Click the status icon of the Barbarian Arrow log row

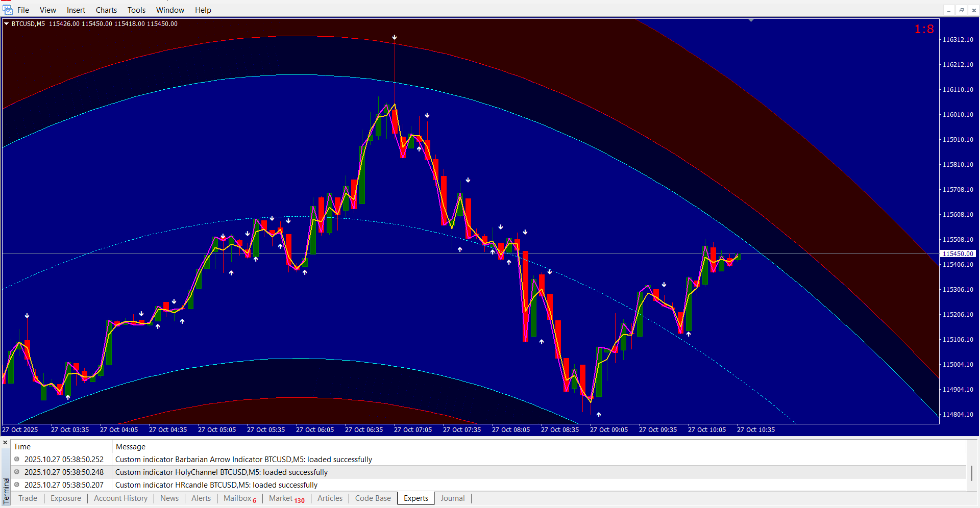point(17,459)
